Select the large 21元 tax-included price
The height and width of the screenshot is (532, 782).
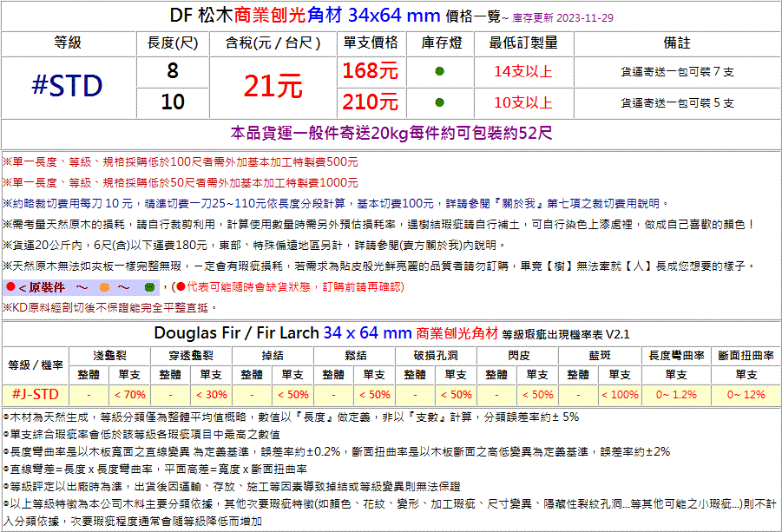pos(273,86)
